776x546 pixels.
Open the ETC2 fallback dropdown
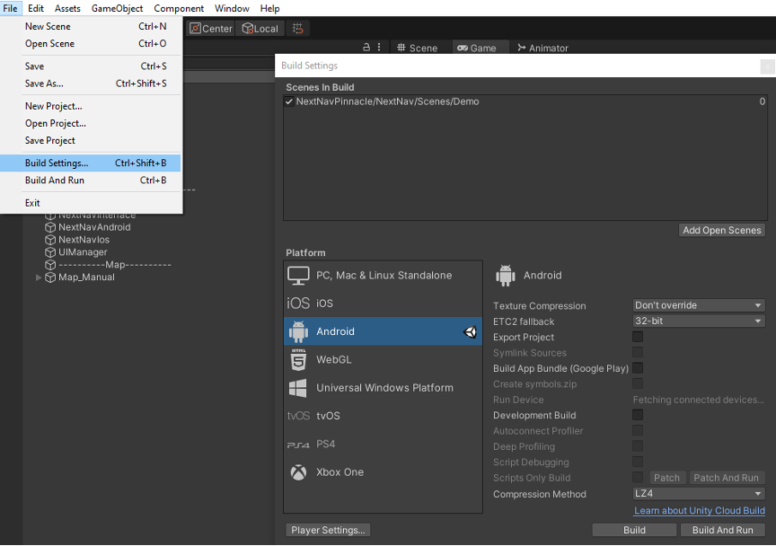[x=698, y=322]
